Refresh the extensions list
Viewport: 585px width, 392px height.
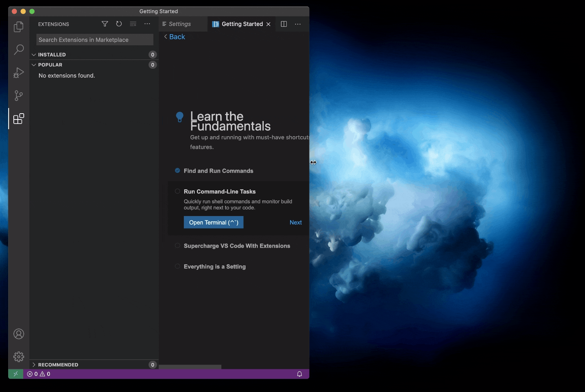(119, 24)
